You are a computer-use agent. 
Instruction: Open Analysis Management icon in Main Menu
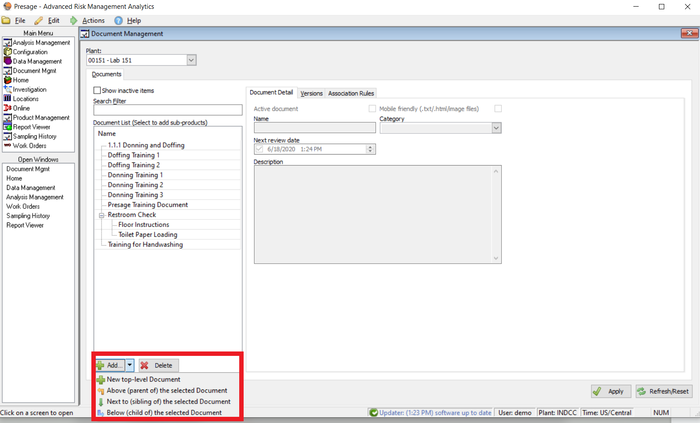(7, 43)
